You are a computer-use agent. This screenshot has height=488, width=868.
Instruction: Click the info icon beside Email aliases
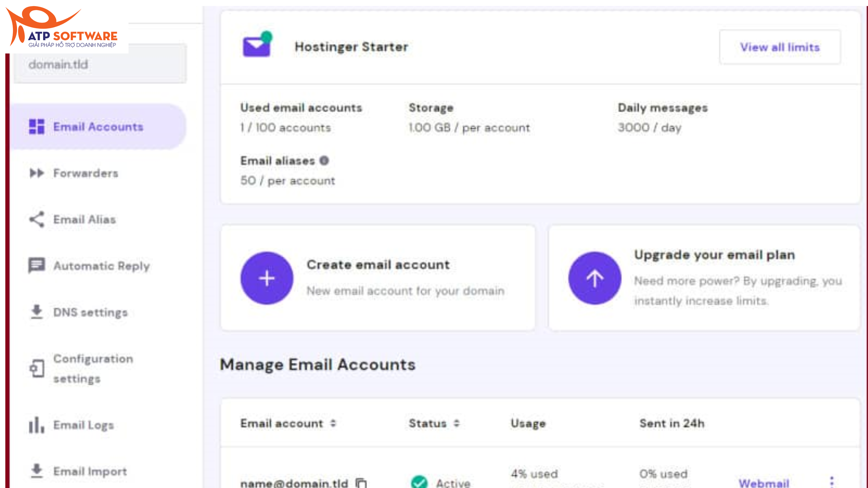(x=324, y=161)
